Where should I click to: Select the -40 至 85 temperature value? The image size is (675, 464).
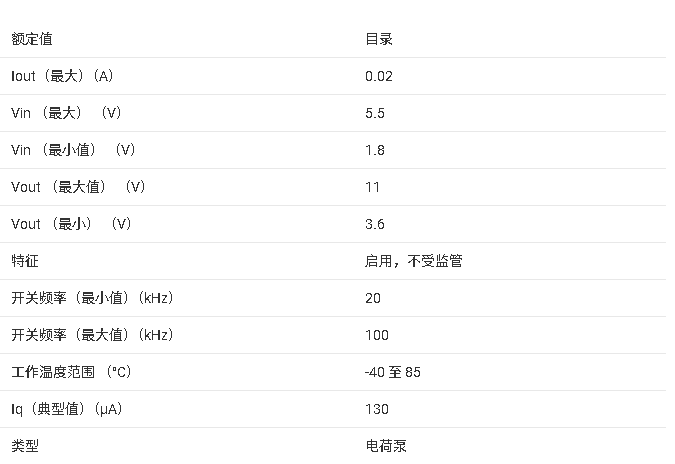393,372
